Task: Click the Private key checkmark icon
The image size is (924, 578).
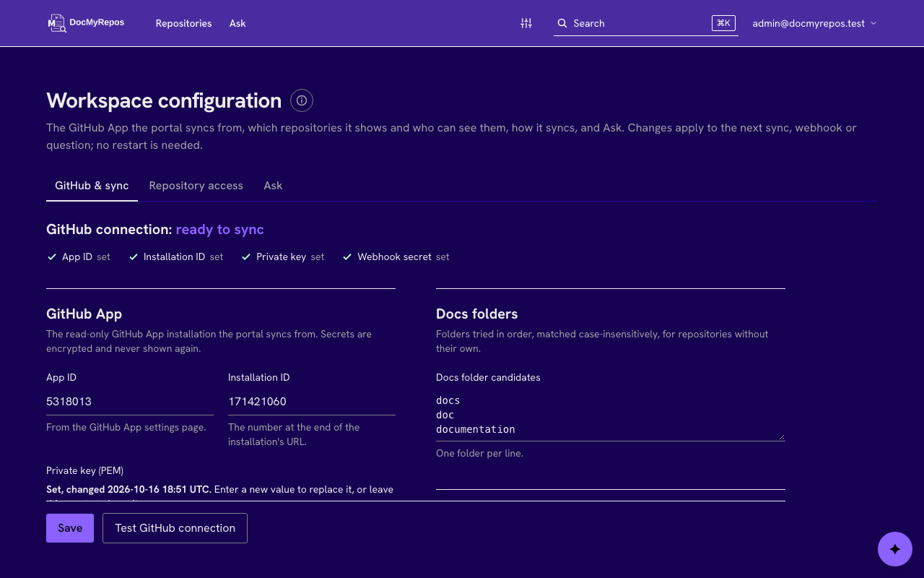Action: [246, 256]
